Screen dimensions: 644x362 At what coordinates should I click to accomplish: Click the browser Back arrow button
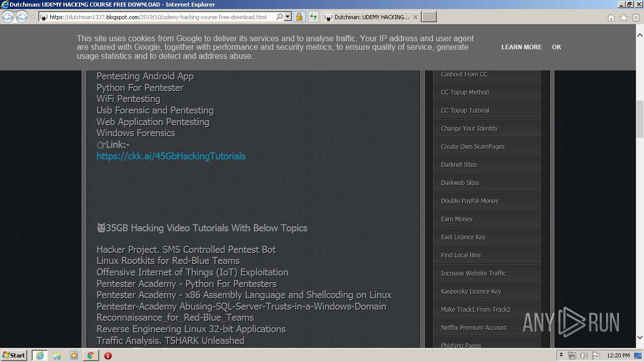[x=8, y=17]
